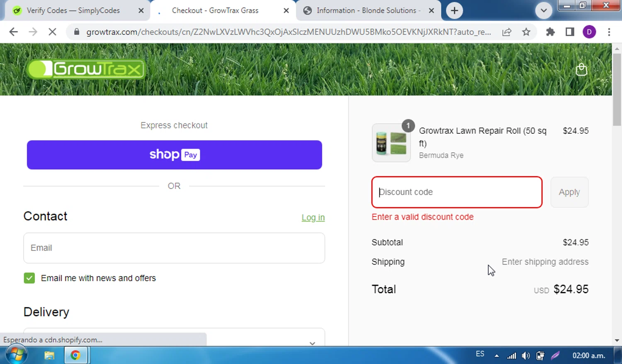Open the Windows Start menu
Screen dimensions: 622x364
[x=16, y=355]
